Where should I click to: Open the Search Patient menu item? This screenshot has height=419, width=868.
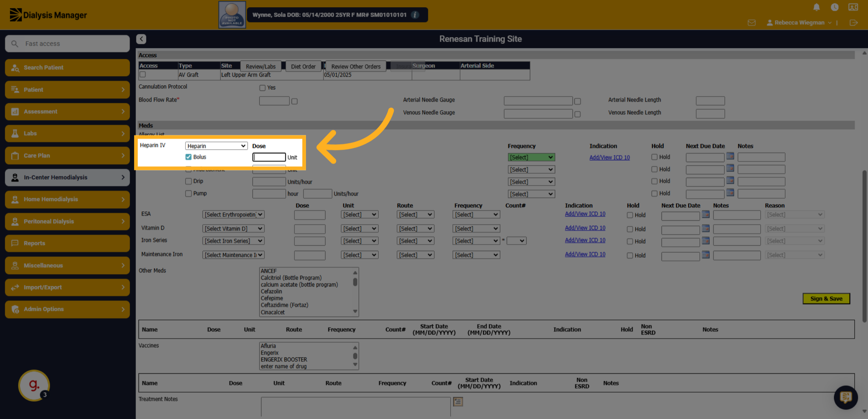pos(67,68)
